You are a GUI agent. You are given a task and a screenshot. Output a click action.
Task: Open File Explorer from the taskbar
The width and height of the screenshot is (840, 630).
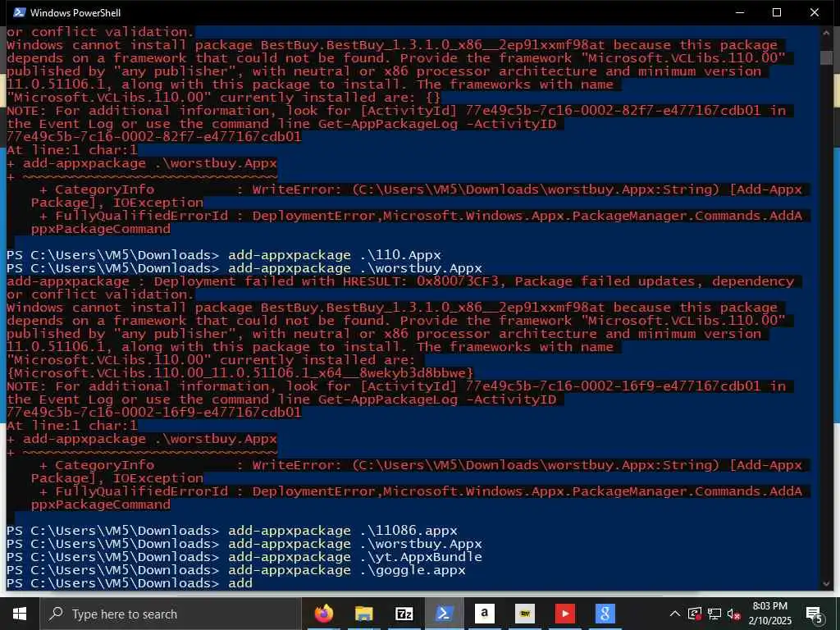[363, 614]
